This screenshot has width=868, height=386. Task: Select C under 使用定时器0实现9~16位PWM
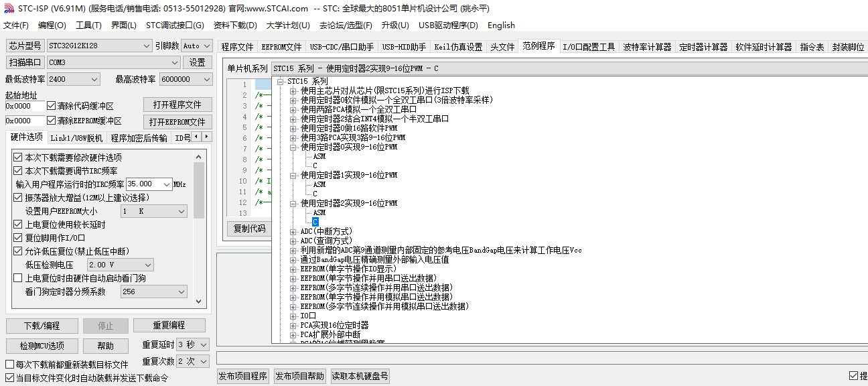(x=315, y=166)
